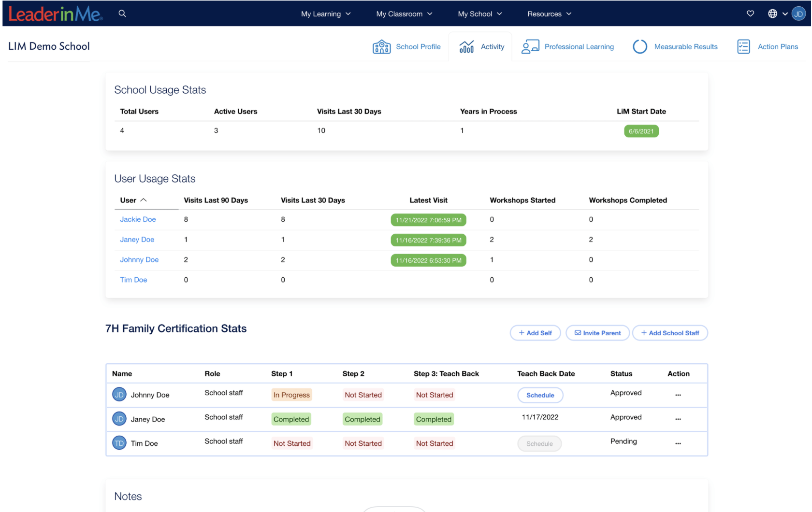Screen dimensions: 812x512
Task: Open the Resources dropdown menu
Action: pos(549,14)
